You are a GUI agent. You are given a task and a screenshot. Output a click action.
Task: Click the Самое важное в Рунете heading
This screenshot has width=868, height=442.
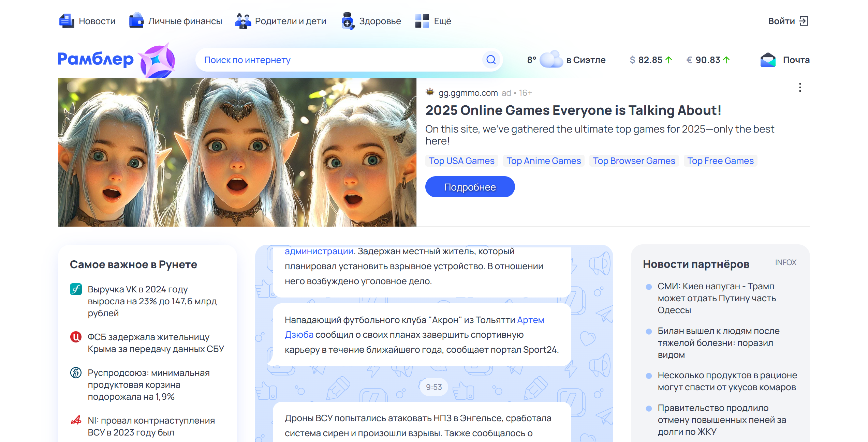click(x=133, y=264)
